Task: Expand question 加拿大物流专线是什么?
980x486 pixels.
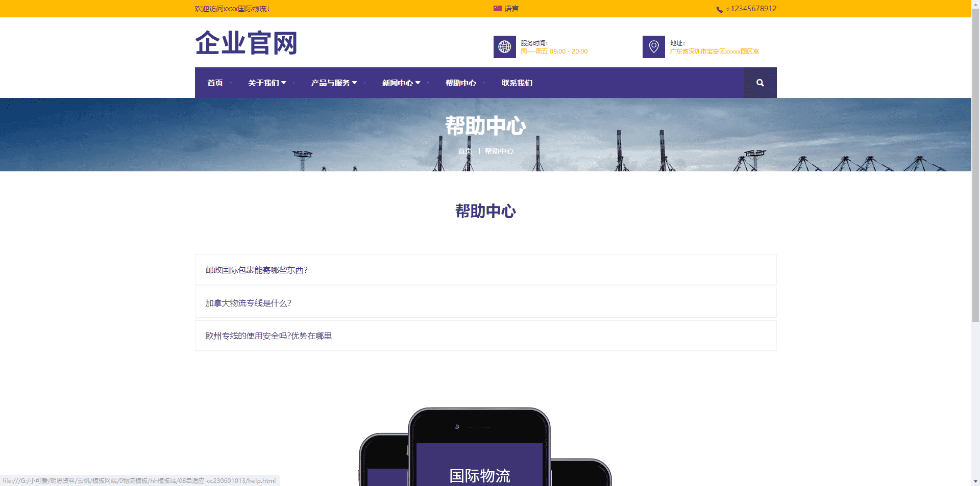Action: point(486,303)
